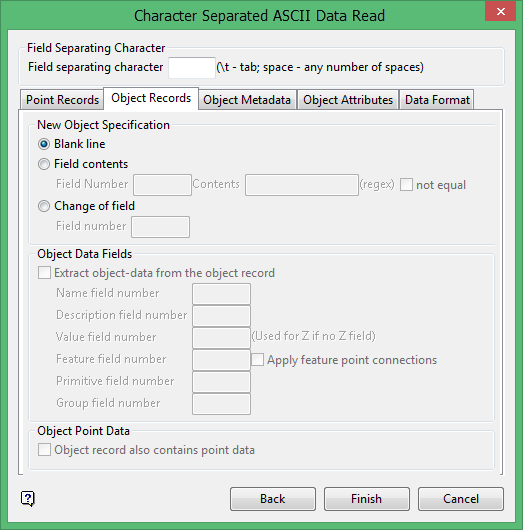
Task: Click the Value field number input
Action: (221, 338)
